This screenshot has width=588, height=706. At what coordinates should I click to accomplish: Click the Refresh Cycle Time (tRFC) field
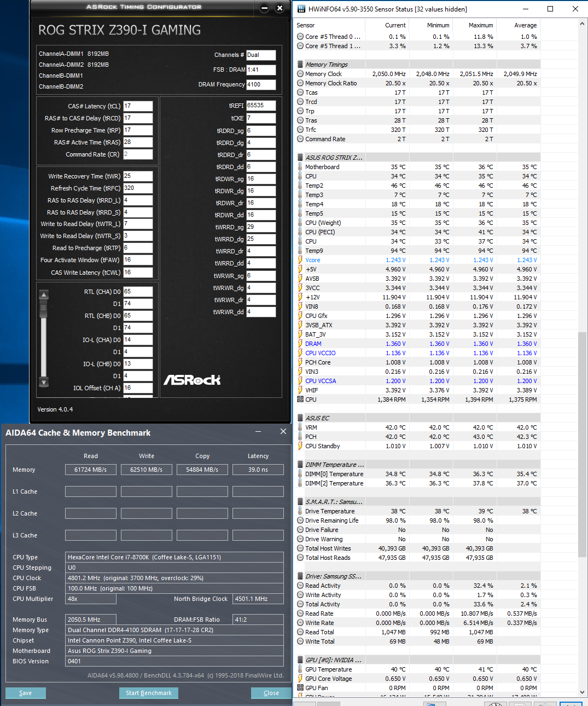click(x=138, y=188)
